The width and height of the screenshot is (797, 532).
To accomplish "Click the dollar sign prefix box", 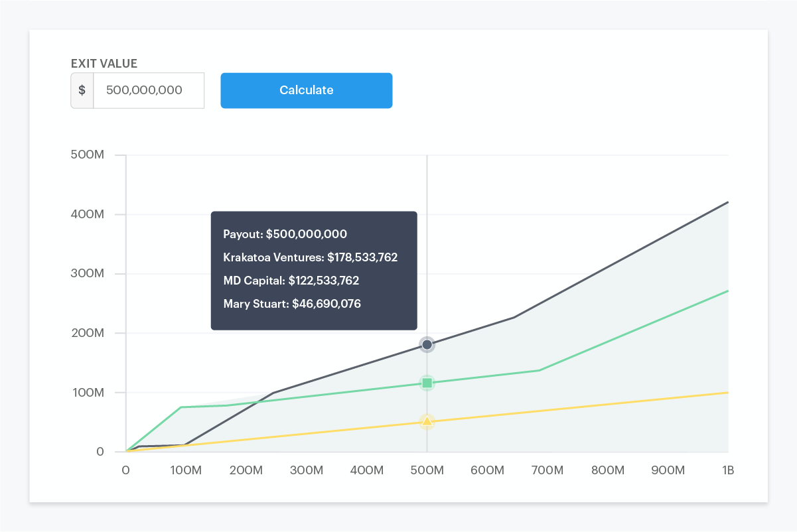I will pyautogui.click(x=82, y=90).
